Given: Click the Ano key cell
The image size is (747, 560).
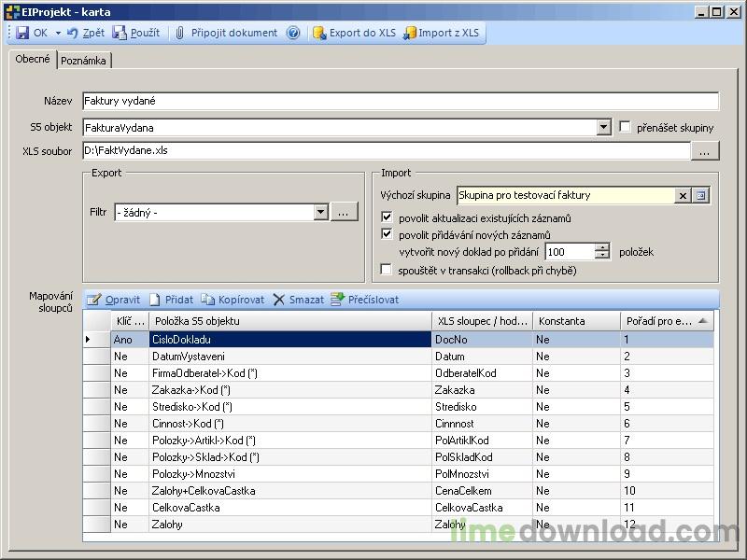Looking at the screenshot, I should [130, 340].
